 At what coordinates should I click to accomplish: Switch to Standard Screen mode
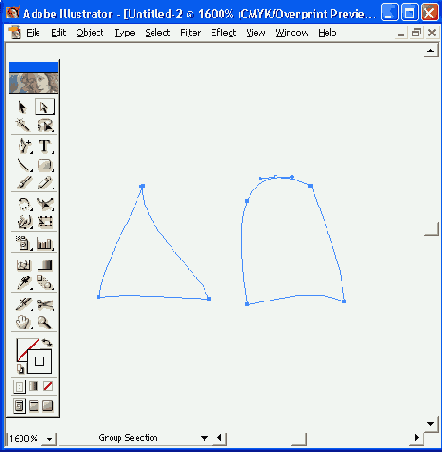(19, 406)
